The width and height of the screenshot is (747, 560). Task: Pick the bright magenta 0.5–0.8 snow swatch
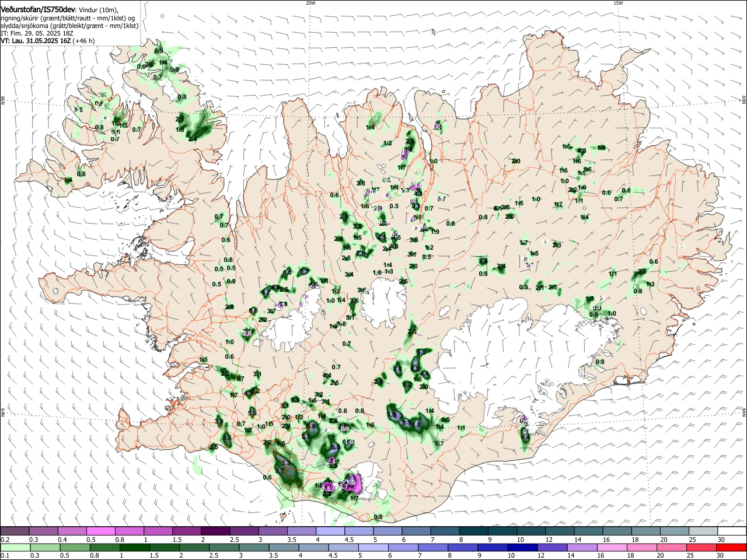click(101, 531)
